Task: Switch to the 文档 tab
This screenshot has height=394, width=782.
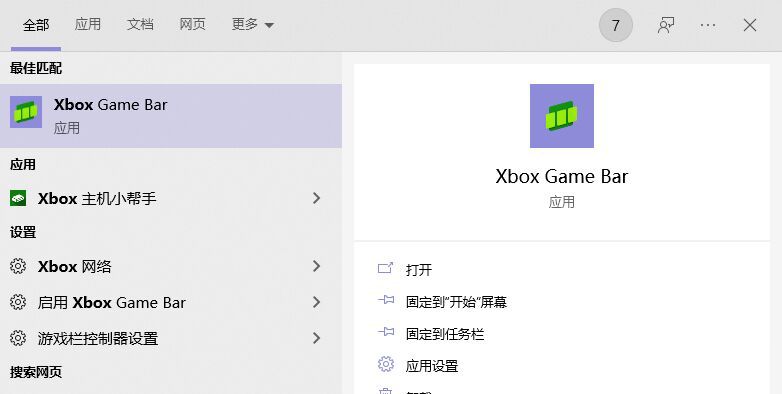Action: pyautogui.click(x=140, y=24)
